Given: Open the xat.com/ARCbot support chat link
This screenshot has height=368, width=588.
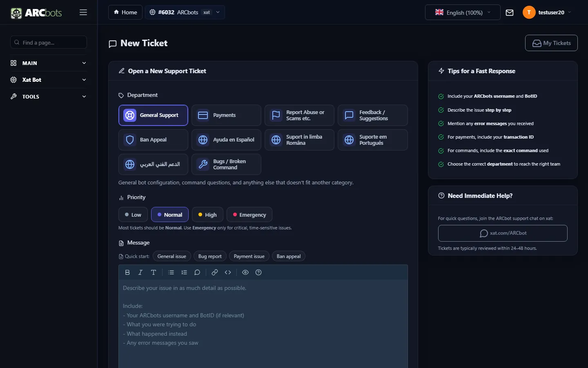Looking at the screenshot, I should [x=503, y=233].
